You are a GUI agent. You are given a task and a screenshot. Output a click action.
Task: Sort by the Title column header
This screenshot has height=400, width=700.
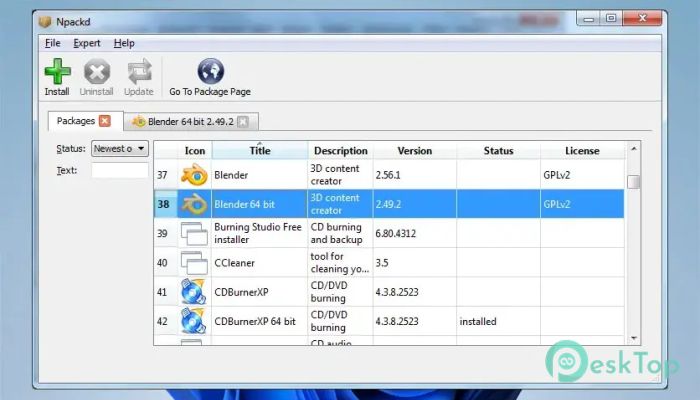[x=260, y=150]
